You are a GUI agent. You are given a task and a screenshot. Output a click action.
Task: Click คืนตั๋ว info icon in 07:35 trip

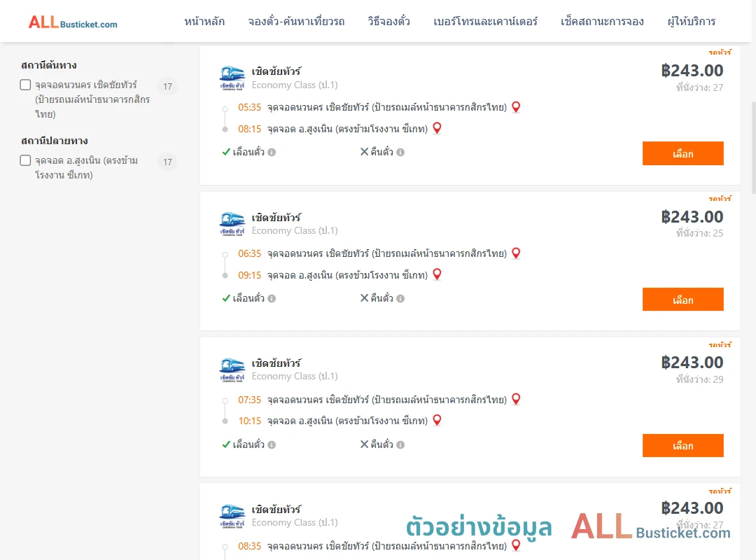tap(400, 444)
